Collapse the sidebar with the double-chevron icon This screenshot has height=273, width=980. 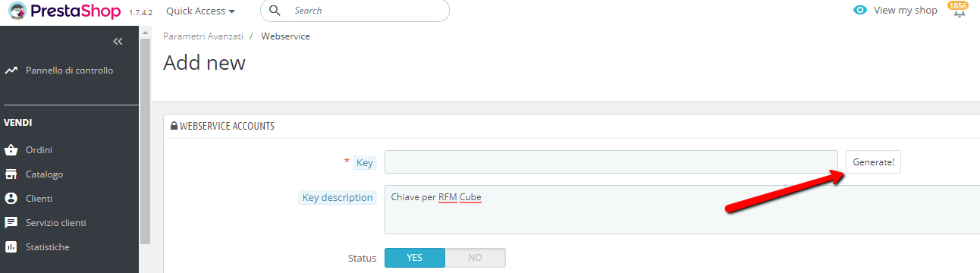[118, 41]
